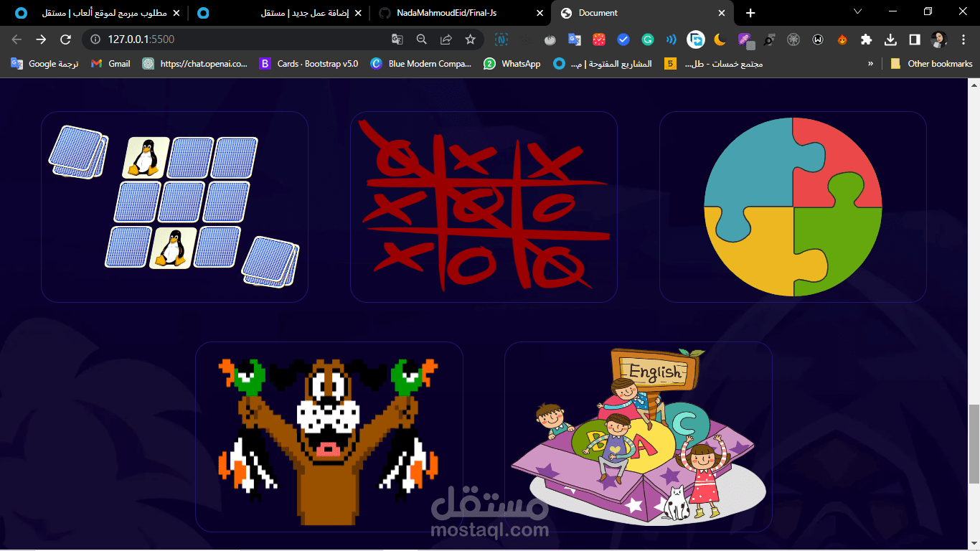Go forward to the next page

click(41, 39)
